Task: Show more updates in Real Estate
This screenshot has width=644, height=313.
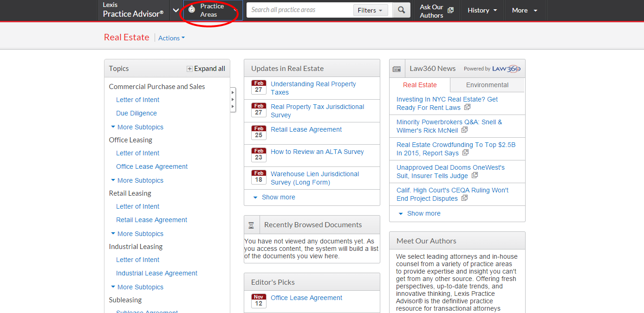Action: (274, 197)
